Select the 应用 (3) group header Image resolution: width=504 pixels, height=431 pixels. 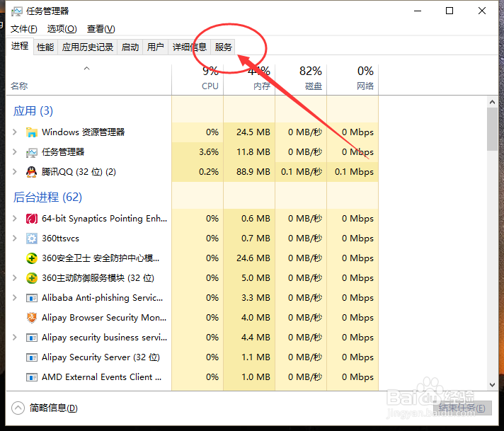pyautogui.click(x=33, y=111)
